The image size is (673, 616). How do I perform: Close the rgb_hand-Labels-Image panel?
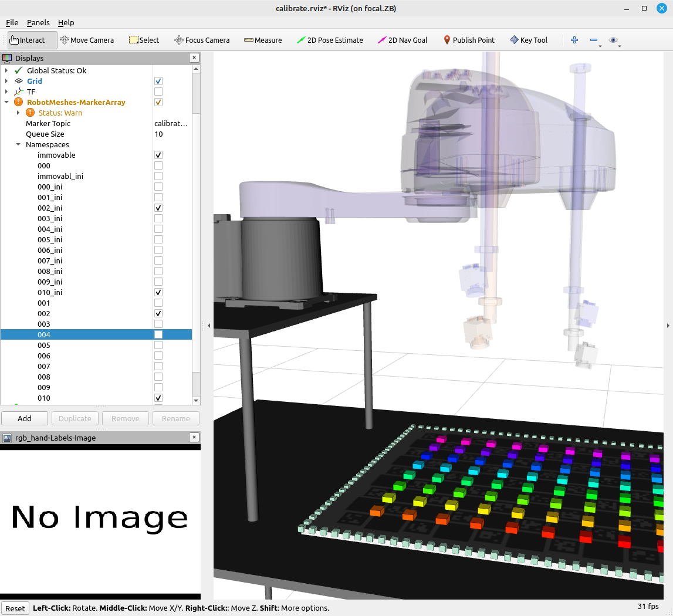tap(194, 438)
